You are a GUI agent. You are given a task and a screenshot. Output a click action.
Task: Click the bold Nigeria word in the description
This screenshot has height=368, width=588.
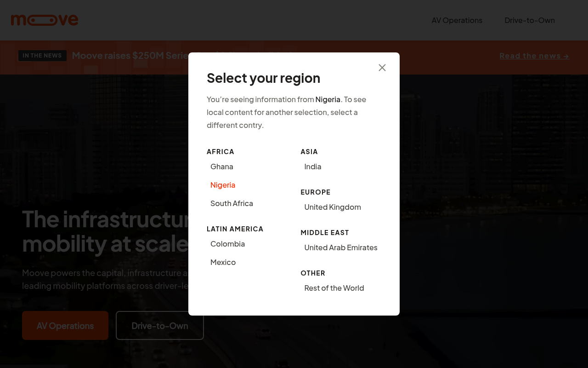[328, 99]
